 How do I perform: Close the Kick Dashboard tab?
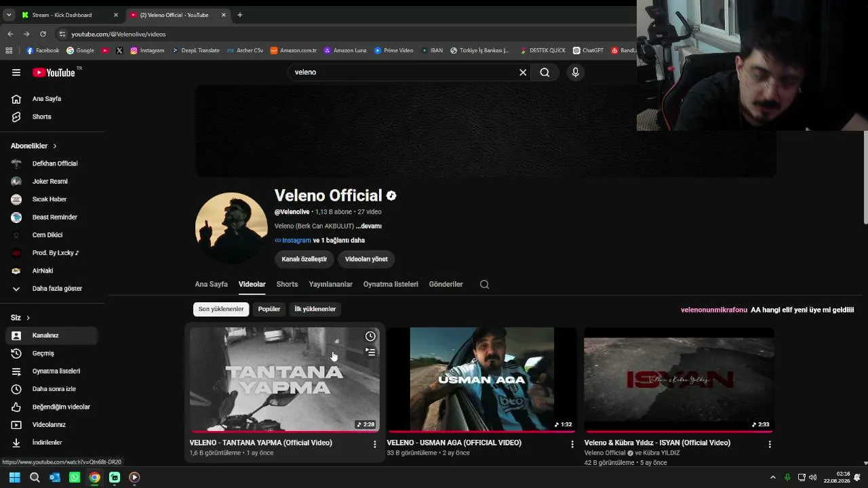click(x=115, y=15)
